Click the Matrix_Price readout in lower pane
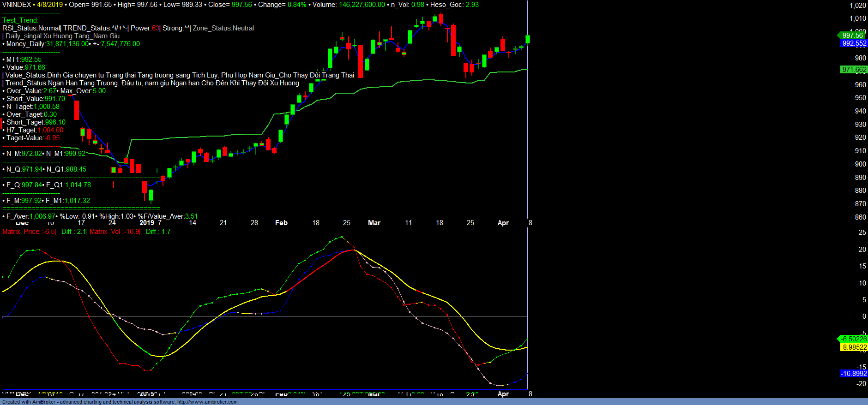Image resolution: width=868 pixels, height=405 pixels. tap(29, 232)
